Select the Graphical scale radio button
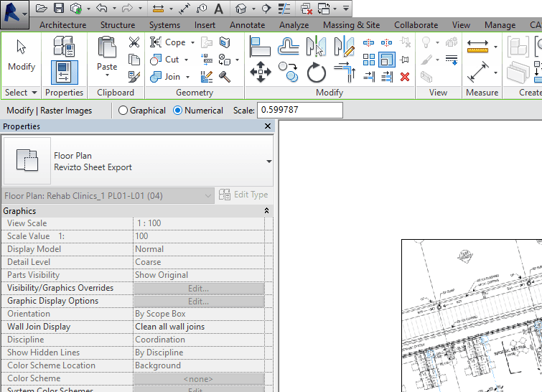Screen dimensions: 542x392 123,111
